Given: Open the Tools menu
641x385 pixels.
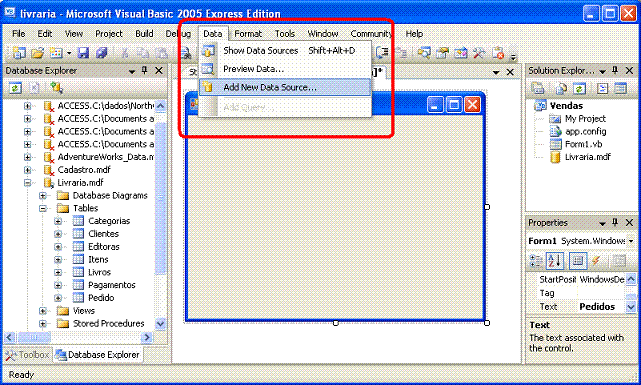Looking at the screenshot, I should [x=285, y=34].
